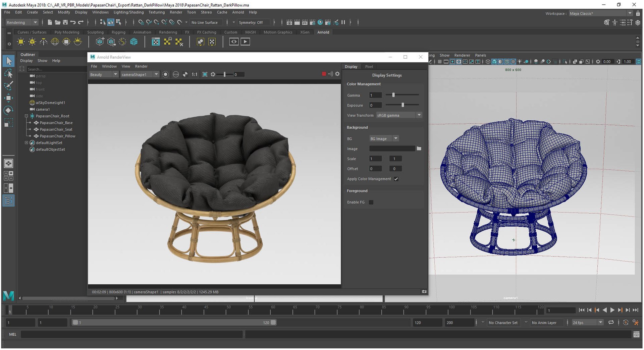
Task: Save the scene with disk icon
Action: point(65,22)
